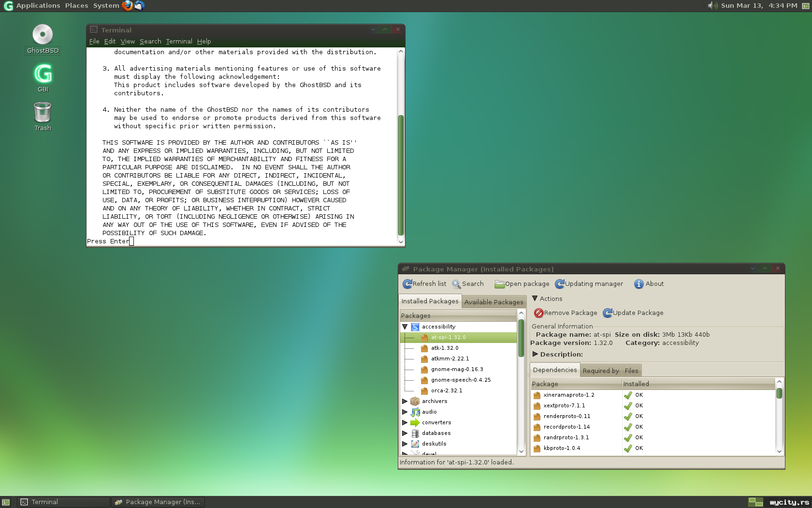This screenshot has height=508, width=812.
Task: Collapse the accessibility category tree
Action: click(405, 327)
